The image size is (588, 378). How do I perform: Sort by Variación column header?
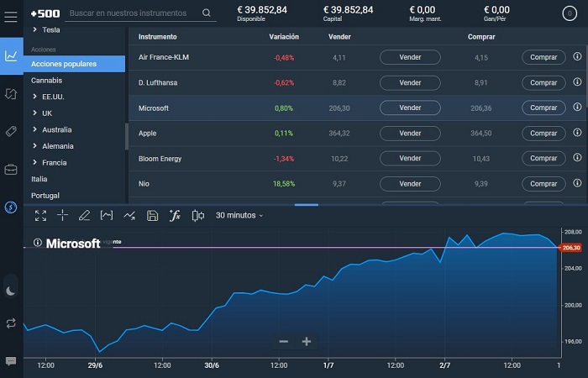point(284,37)
